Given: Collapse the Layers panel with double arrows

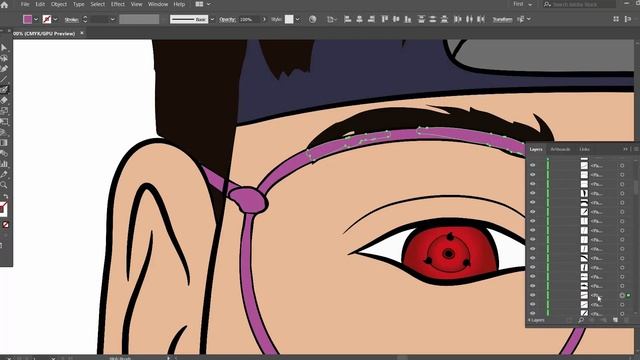Looking at the screenshot, I should point(625,149).
